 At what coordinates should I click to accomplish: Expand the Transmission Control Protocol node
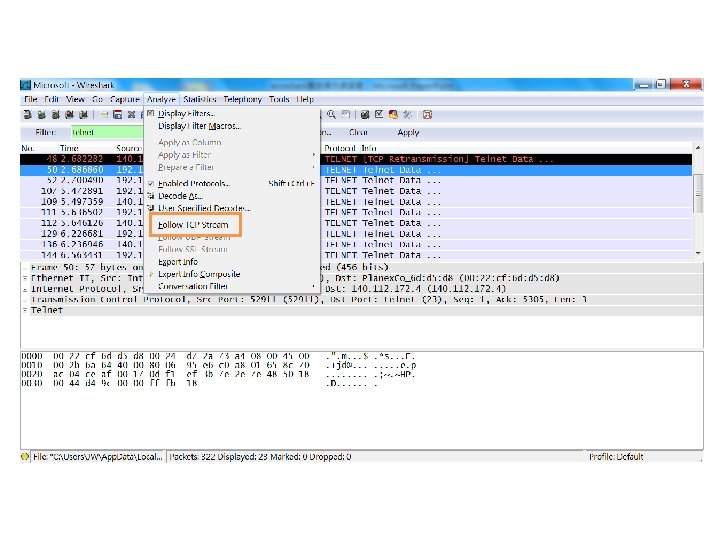[x=25, y=299]
